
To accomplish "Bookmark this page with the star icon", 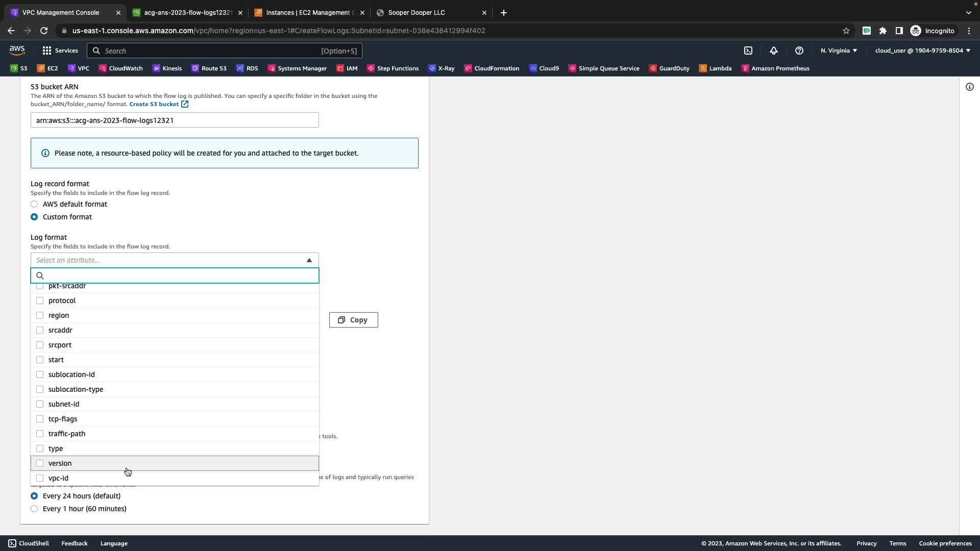I will (846, 31).
